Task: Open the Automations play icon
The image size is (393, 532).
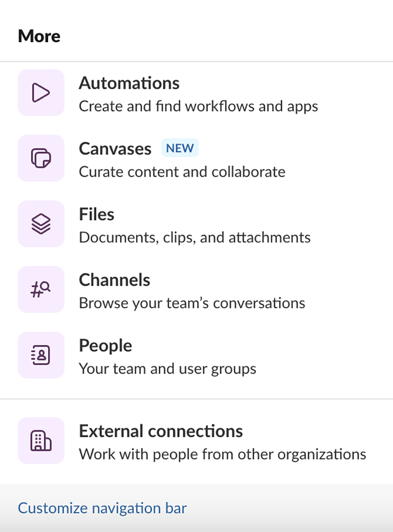Action: coord(41,93)
